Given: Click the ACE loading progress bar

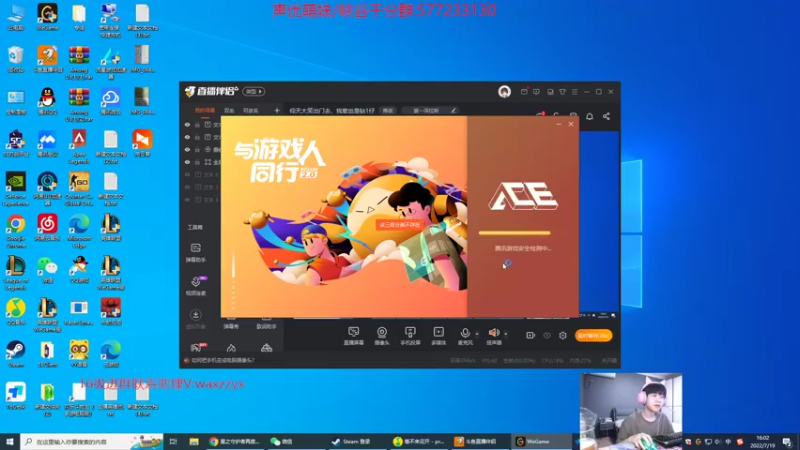Looking at the screenshot, I should click(514, 233).
